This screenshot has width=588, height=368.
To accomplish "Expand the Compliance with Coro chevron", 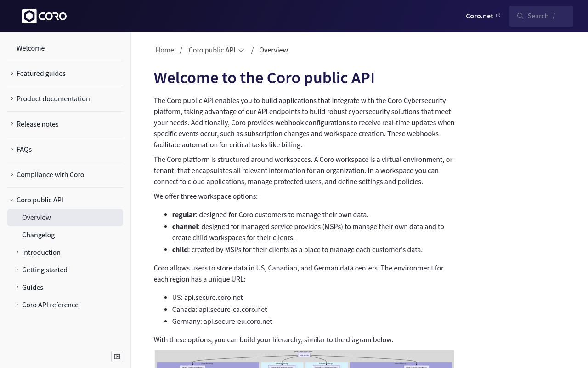I will pyautogui.click(x=12, y=174).
